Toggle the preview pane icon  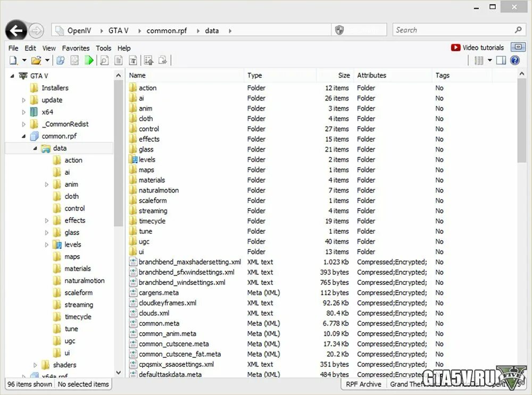click(x=501, y=61)
